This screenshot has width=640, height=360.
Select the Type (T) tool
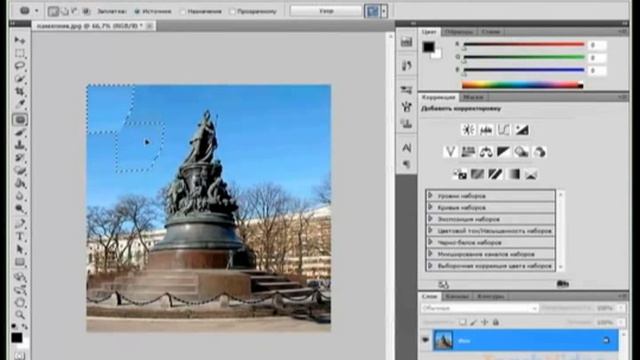tap(20, 236)
